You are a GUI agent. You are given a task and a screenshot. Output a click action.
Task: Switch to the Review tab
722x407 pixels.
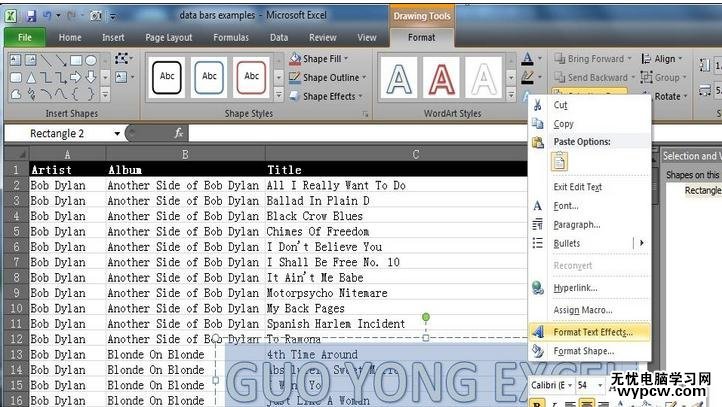(x=322, y=38)
